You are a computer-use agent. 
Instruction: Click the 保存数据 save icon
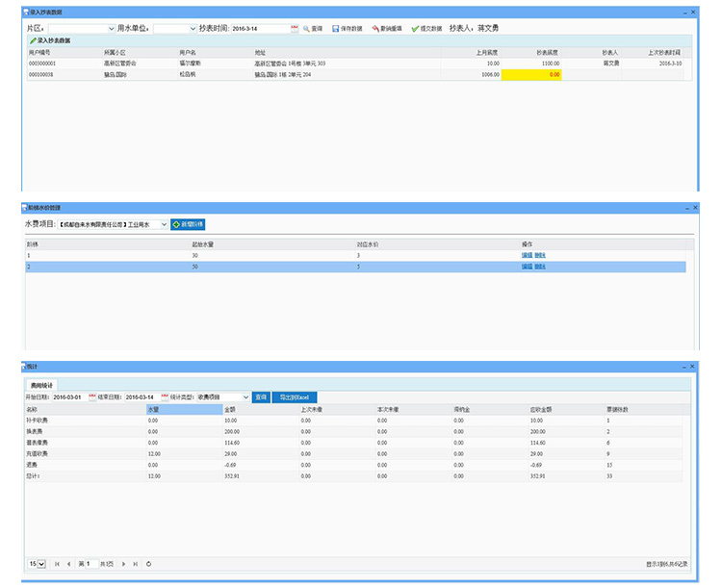point(348,29)
